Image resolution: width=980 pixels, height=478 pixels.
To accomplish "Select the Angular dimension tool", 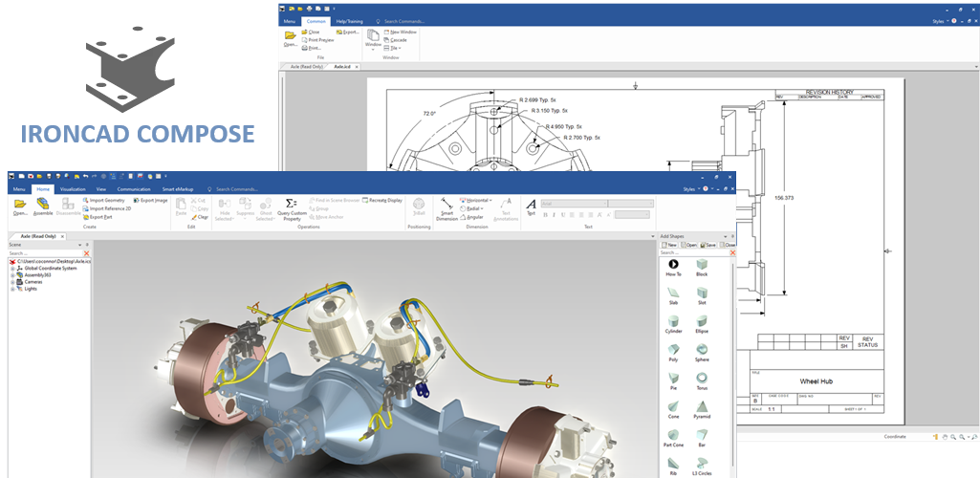I will (471, 217).
